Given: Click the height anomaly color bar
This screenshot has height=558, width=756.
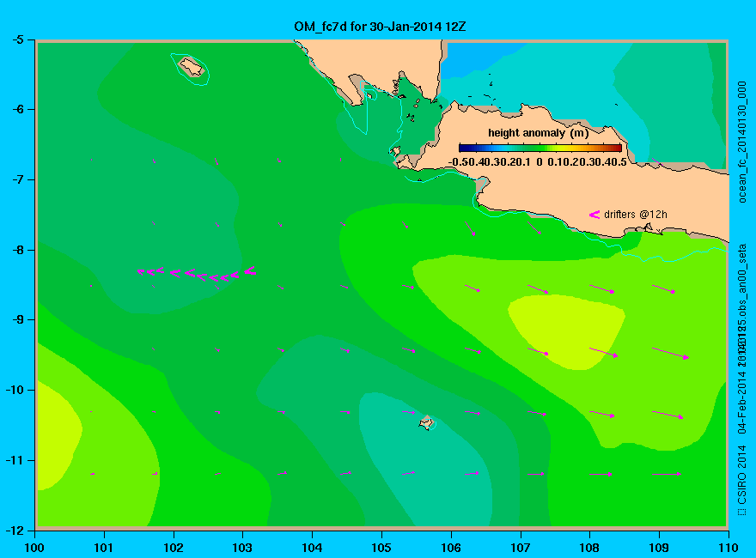Looking at the screenshot, I should pos(540,148).
